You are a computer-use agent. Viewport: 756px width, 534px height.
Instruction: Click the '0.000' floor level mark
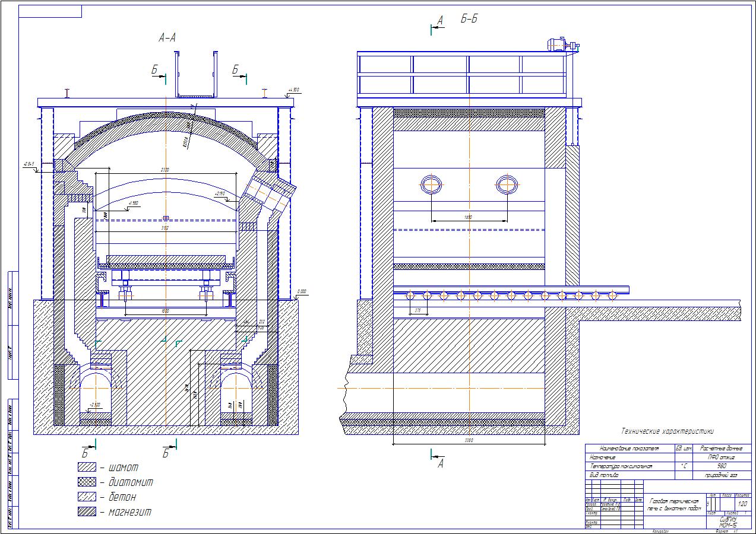pos(302,292)
